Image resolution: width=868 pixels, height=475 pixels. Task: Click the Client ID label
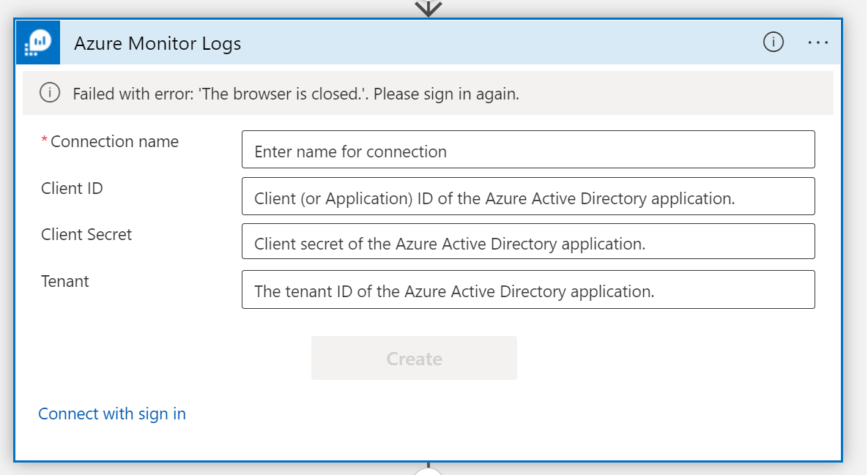pos(72,188)
